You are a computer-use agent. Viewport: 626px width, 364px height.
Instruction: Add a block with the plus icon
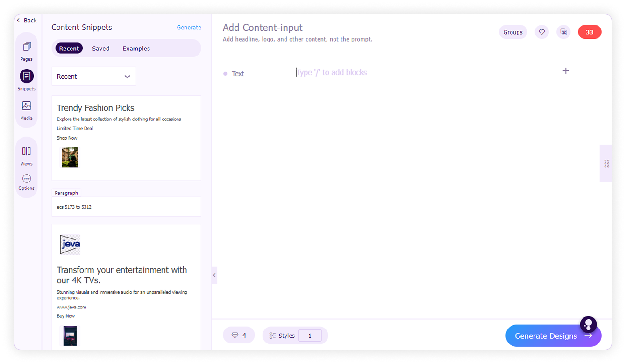(x=566, y=71)
